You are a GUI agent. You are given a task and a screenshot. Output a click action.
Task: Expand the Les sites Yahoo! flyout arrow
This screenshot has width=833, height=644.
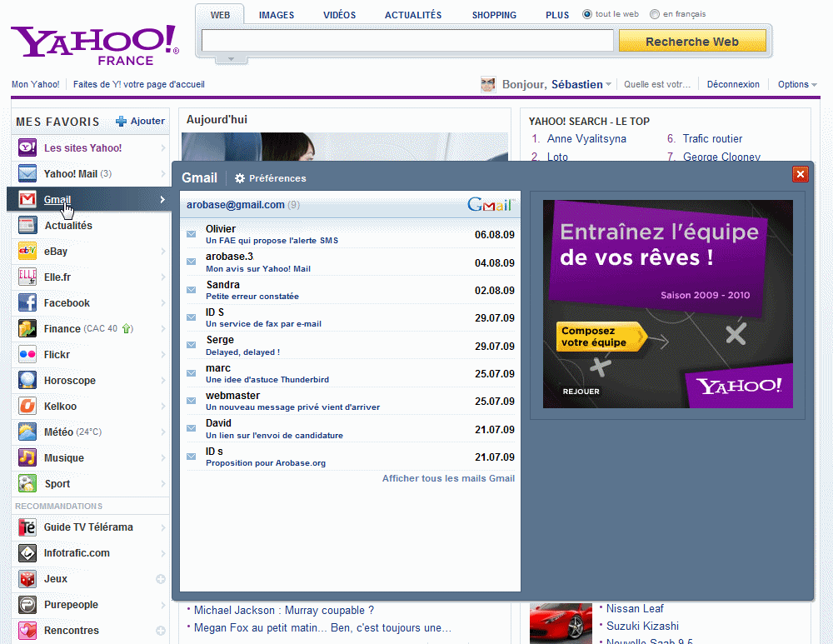pyautogui.click(x=163, y=147)
